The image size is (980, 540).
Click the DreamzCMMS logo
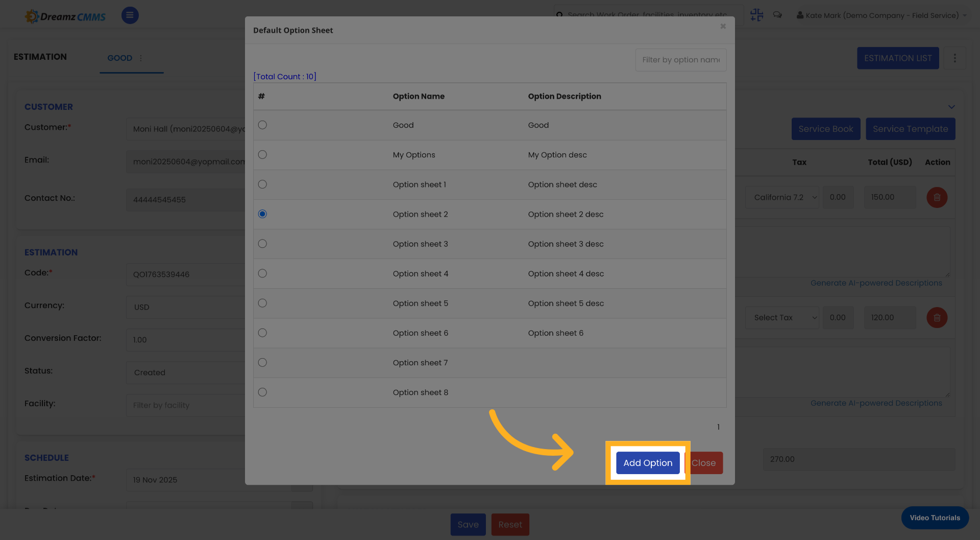[65, 15]
